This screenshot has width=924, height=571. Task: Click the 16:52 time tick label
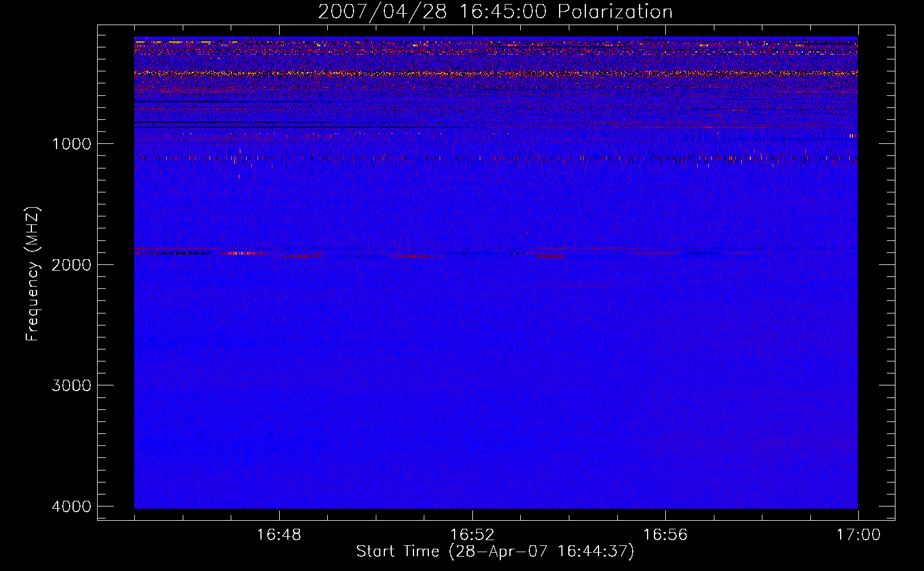point(472,535)
